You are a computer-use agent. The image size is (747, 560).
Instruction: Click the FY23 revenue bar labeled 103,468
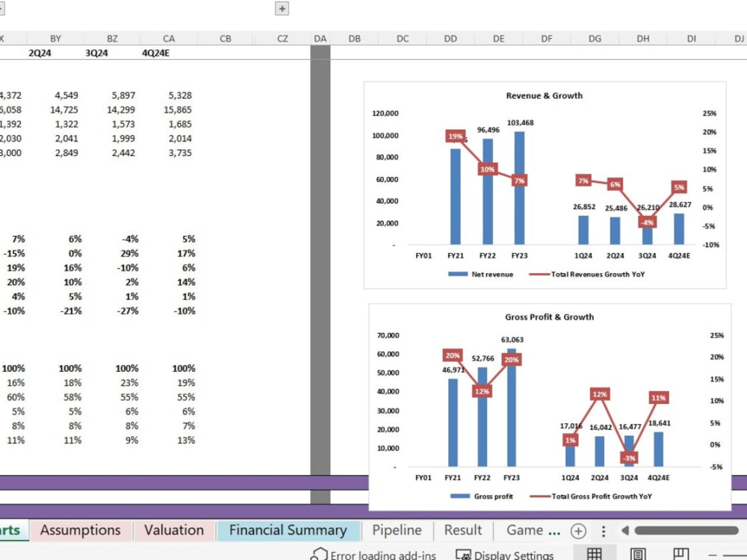(519, 188)
